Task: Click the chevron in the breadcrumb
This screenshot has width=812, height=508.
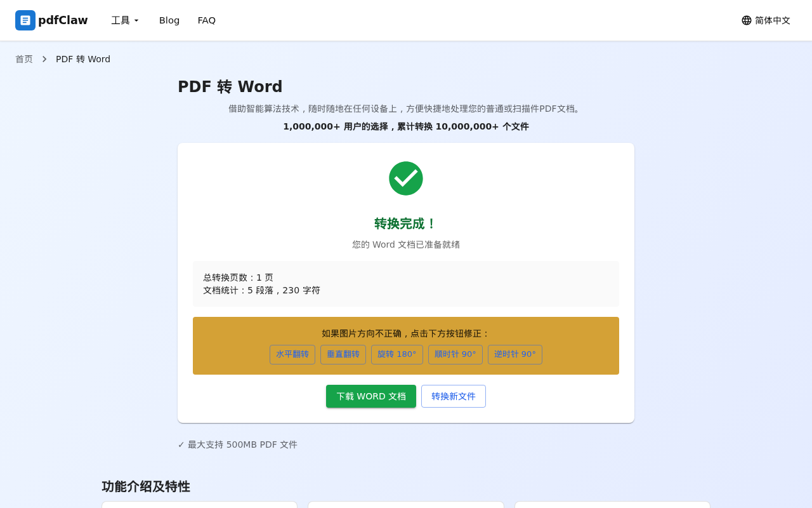Action: pyautogui.click(x=44, y=58)
